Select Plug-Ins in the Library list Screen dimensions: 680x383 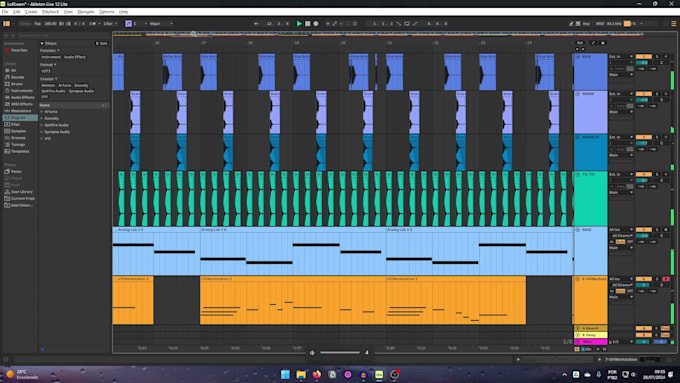click(x=20, y=118)
